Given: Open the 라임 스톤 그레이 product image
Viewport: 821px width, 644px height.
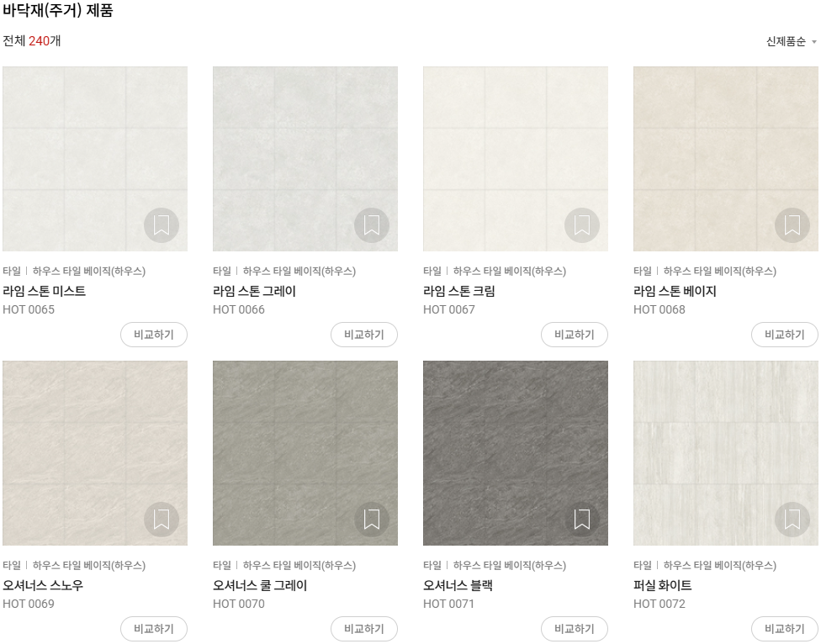Looking at the screenshot, I should 305,159.
